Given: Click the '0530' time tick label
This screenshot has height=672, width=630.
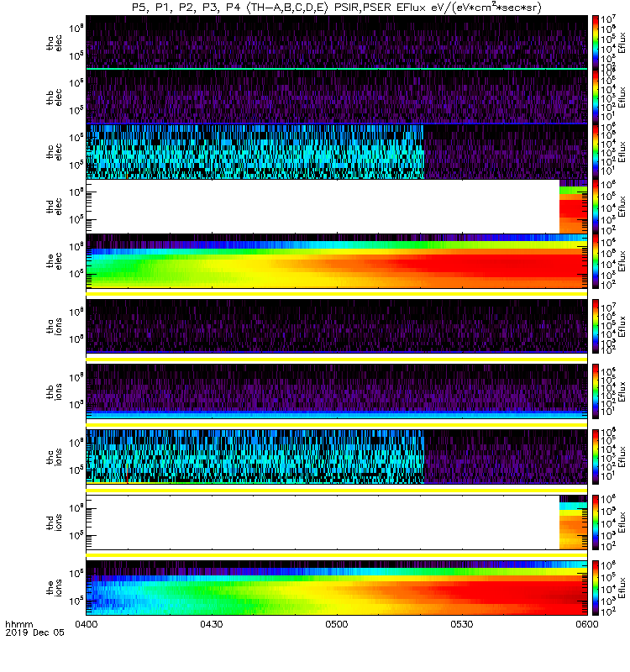Looking at the screenshot, I should tap(461, 624).
